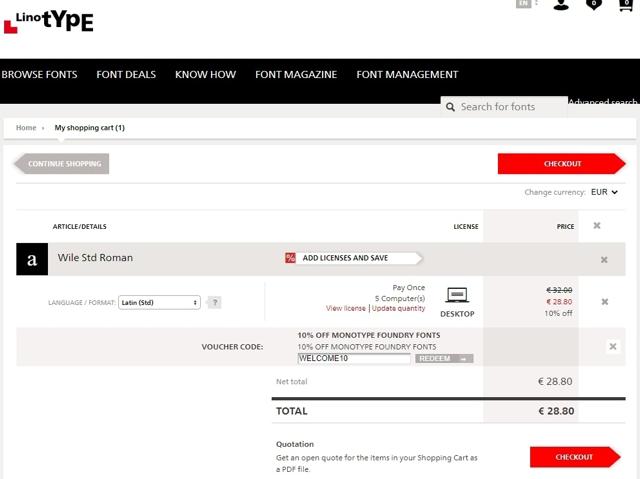Viewport: 640px width, 479px height.
Task: Click the question mark help icon
Action: point(215,302)
